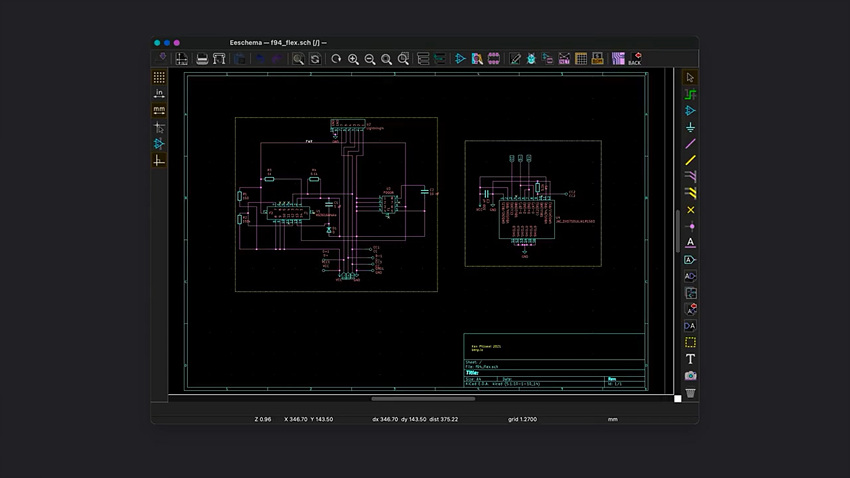
Task: Click the Place Image tool
Action: click(690, 376)
